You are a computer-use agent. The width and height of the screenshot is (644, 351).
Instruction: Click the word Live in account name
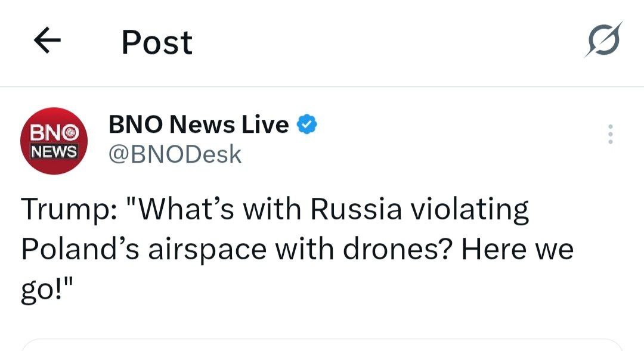click(265, 125)
